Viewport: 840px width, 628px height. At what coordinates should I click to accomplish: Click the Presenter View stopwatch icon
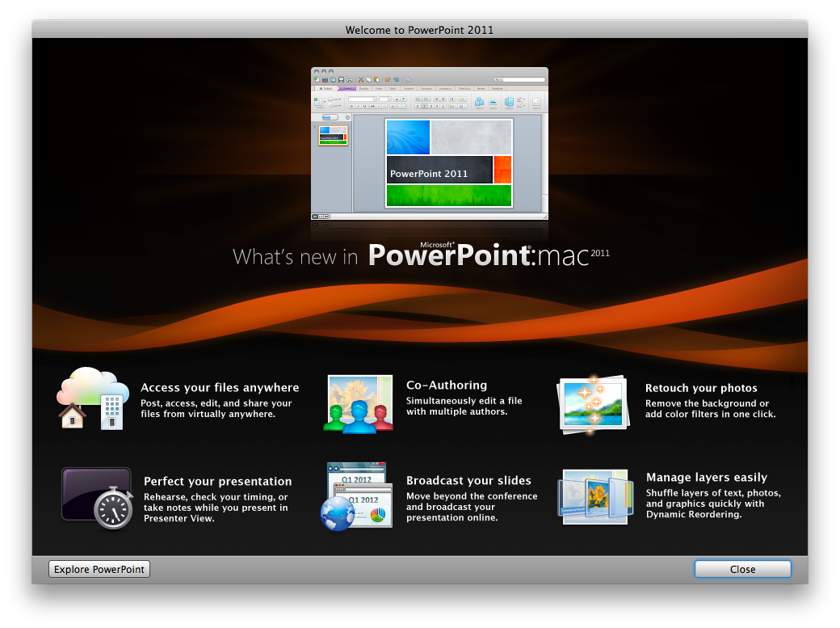[x=97, y=498]
